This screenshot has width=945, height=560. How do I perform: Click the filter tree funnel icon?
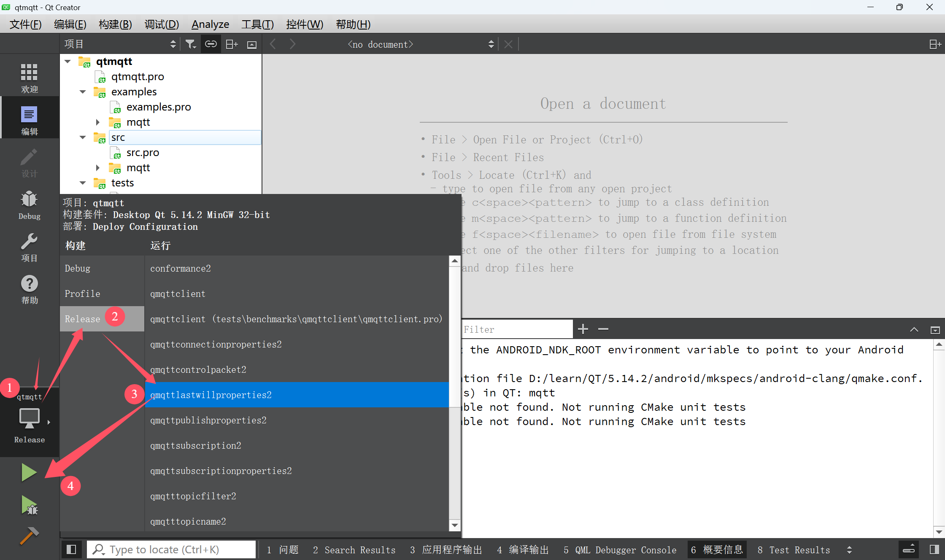point(191,44)
